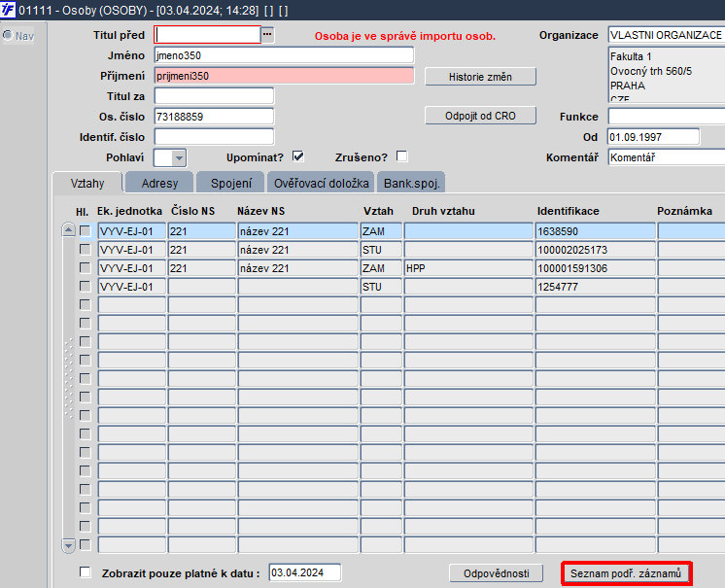Select the Nav radio button
The height and width of the screenshot is (588, 725).
coord(8,36)
